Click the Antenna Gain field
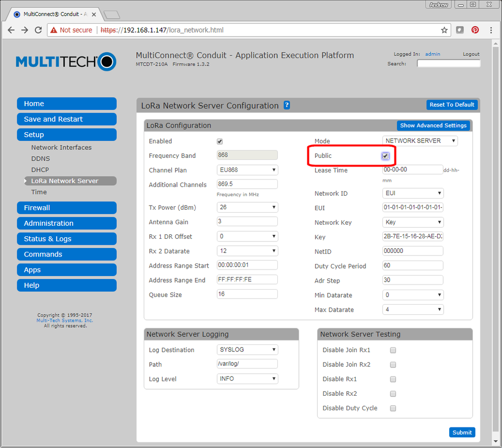Image resolution: width=502 pixels, height=448 pixels. point(247,221)
